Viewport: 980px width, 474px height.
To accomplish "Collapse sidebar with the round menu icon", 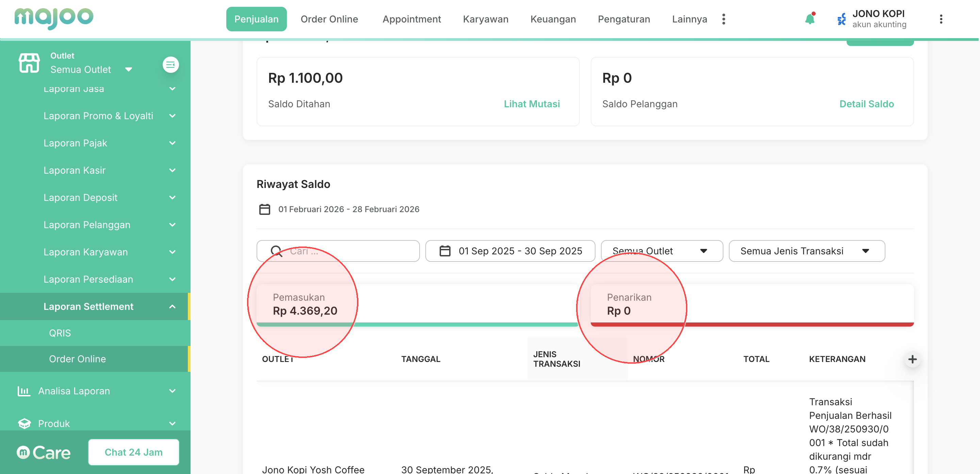I will 170,65.
